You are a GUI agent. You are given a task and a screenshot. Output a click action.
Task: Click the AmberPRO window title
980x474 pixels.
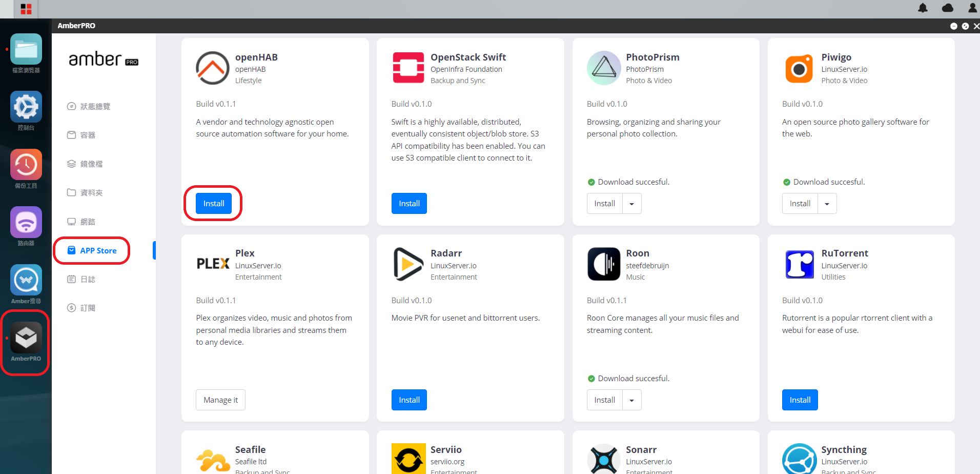pos(76,26)
